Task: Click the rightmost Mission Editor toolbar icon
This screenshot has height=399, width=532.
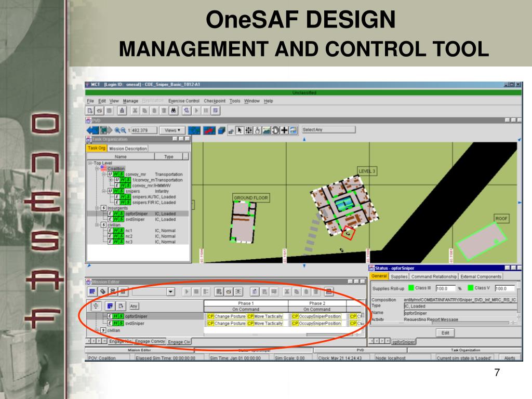Action: point(328,291)
